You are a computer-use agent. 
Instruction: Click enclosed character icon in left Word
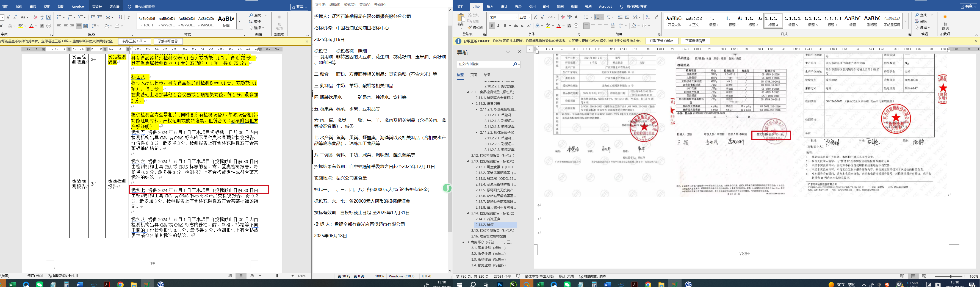coord(49,26)
